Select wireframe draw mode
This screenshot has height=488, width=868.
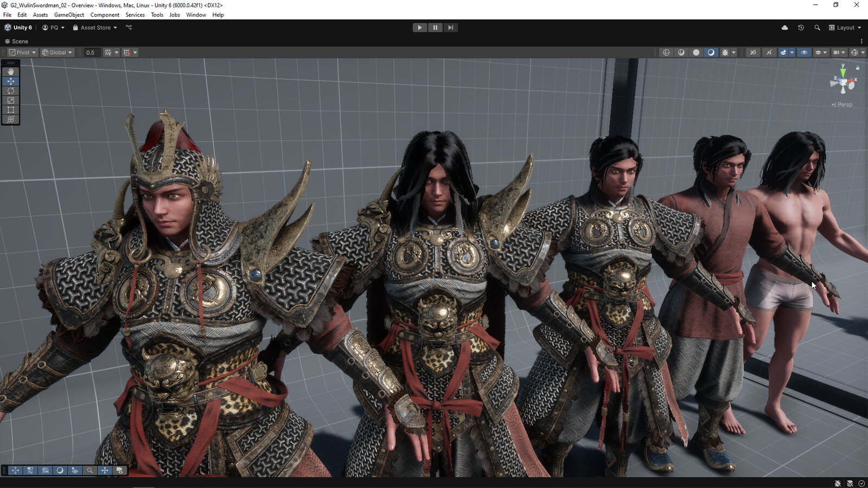pos(666,53)
